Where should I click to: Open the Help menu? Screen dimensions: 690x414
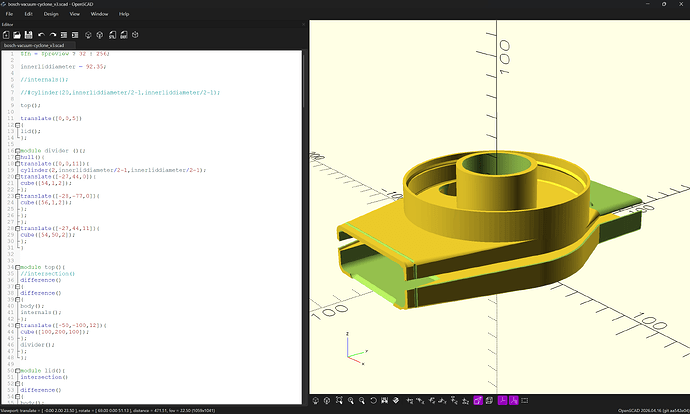[x=124, y=14]
